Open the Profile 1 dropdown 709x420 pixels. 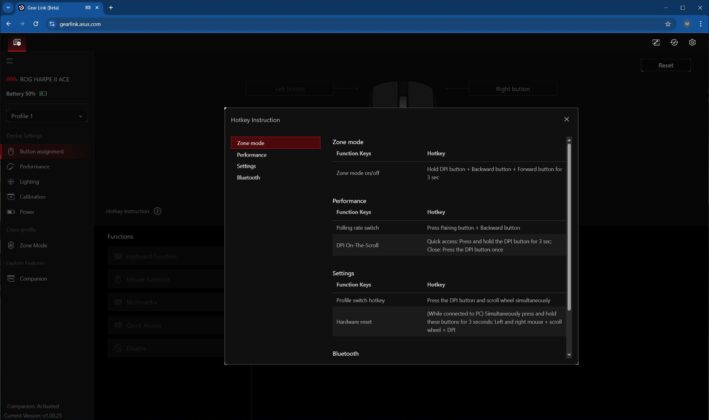[x=47, y=116]
